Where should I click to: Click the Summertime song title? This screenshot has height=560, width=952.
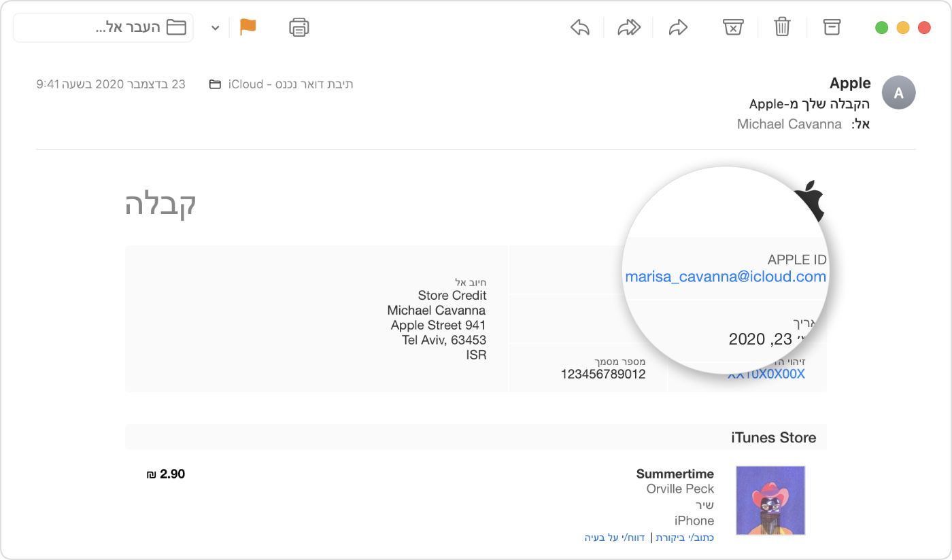675,474
